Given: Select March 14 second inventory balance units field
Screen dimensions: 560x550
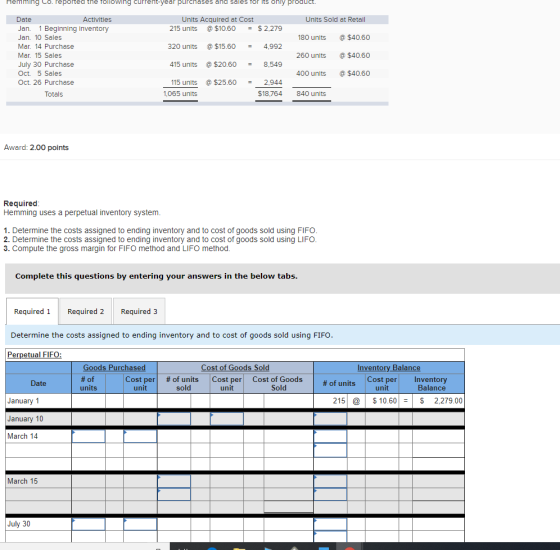Looking at the screenshot, I should coord(330,450).
